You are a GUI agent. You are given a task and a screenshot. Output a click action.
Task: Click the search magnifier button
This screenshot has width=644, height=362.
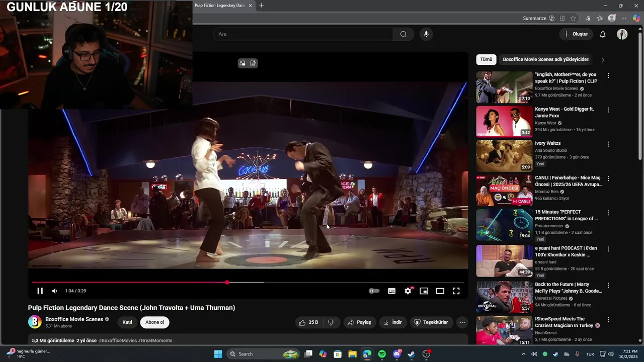point(404,34)
